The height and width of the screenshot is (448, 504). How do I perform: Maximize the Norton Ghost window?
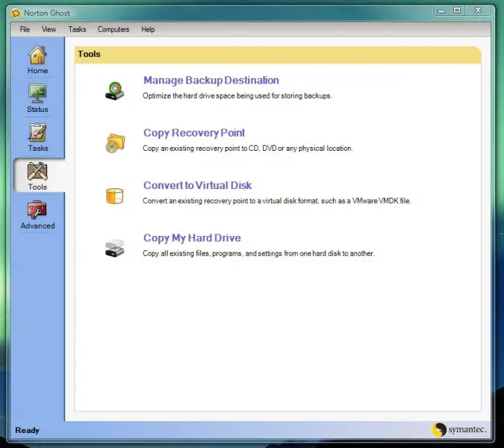457,10
